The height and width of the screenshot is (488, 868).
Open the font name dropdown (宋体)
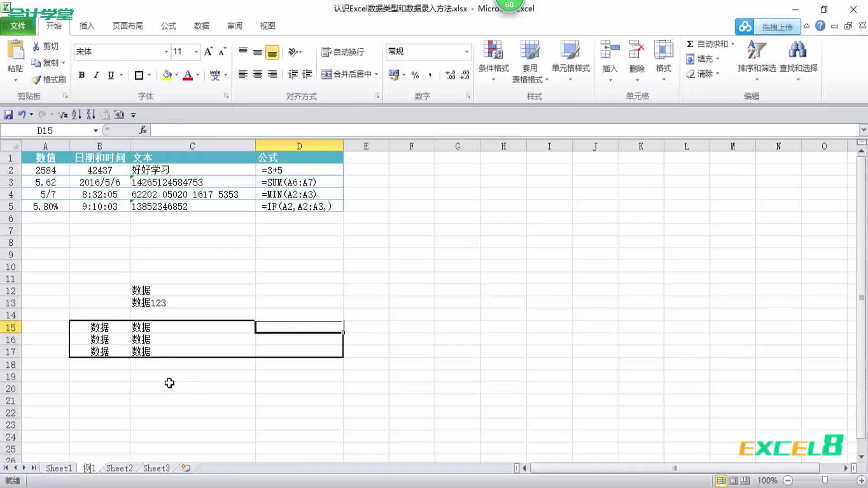coord(166,52)
